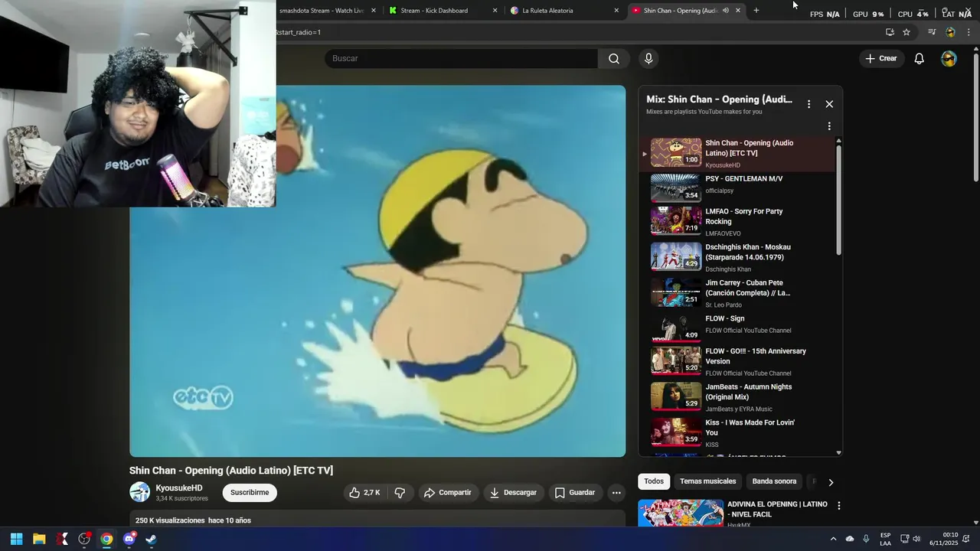980x551 pixels.
Task: Close the Mix playlist panel
Action: coord(829,104)
